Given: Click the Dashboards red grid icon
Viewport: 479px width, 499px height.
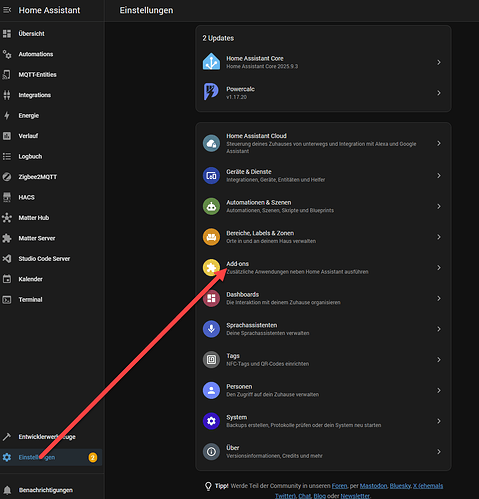Looking at the screenshot, I should [x=211, y=298].
